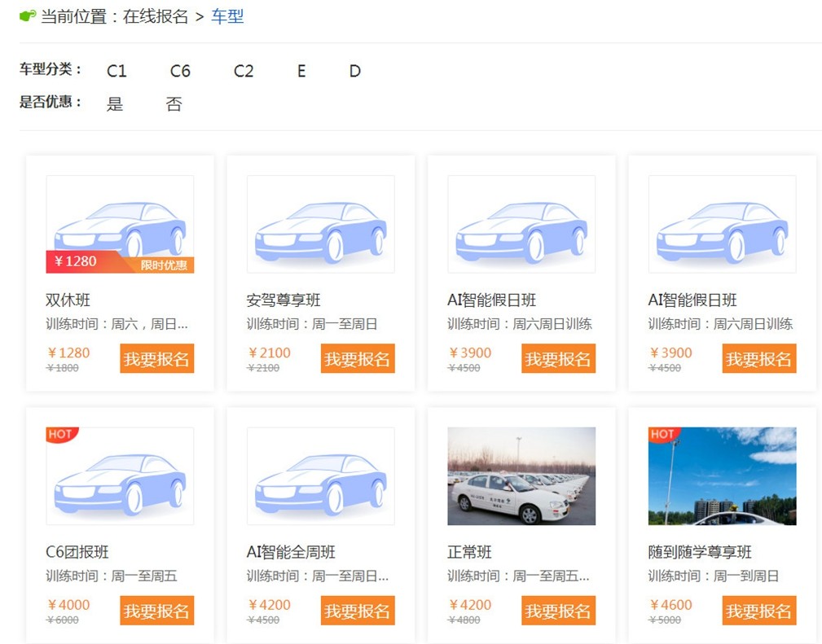This screenshot has width=822, height=644.
Task: Choose vehicle type D filter
Action: (355, 71)
